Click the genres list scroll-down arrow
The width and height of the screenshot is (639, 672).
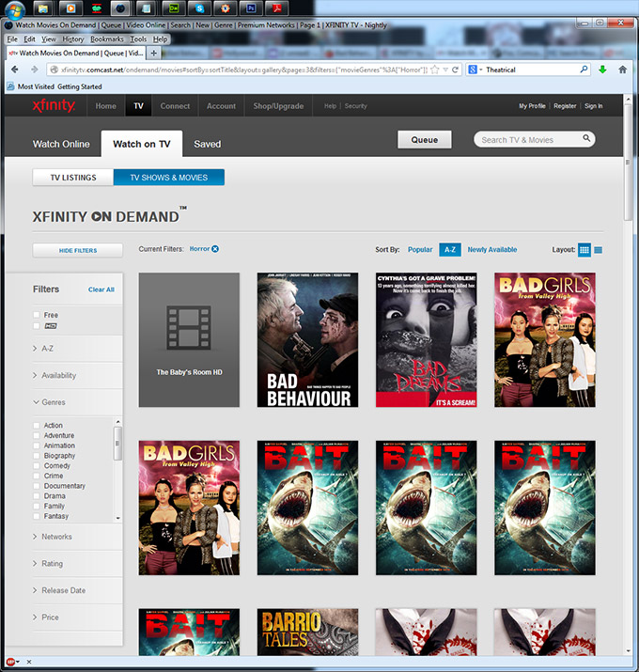[x=117, y=518]
